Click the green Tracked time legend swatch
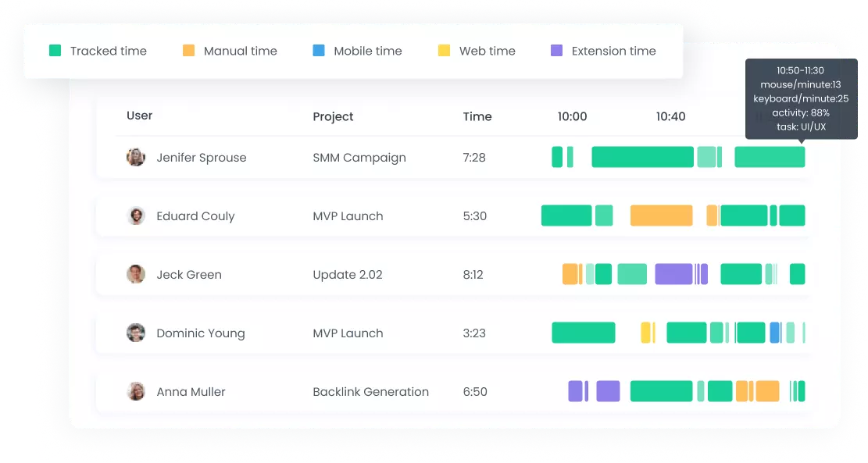 [55, 50]
